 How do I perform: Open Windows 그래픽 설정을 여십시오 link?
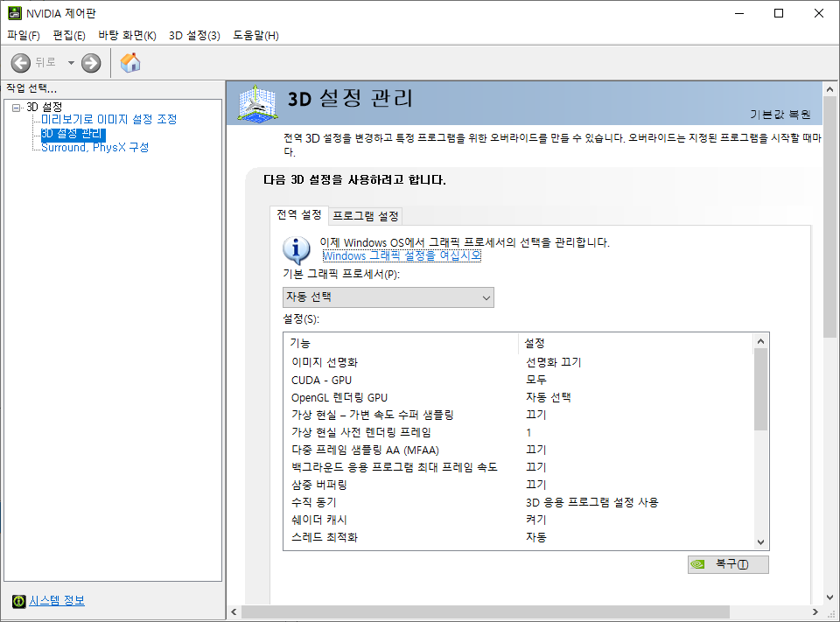pyautogui.click(x=402, y=256)
